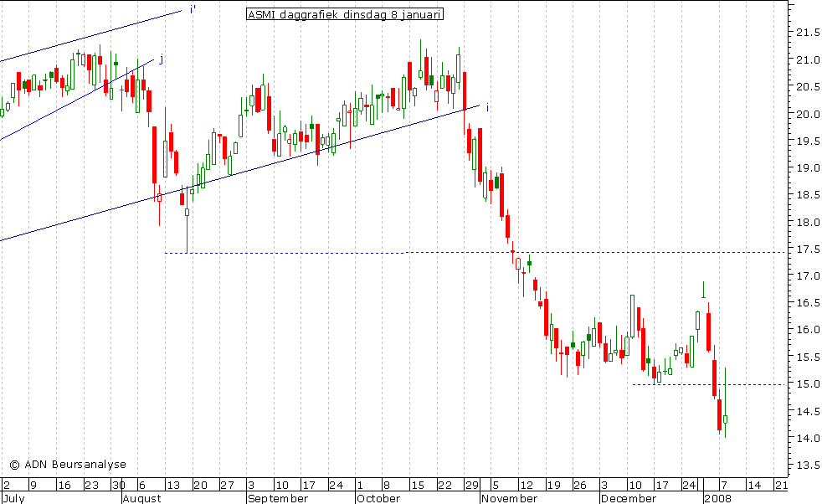This screenshot has width=822, height=504.
Task: Click the date label 5 under November
Action: pyautogui.click(x=496, y=485)
